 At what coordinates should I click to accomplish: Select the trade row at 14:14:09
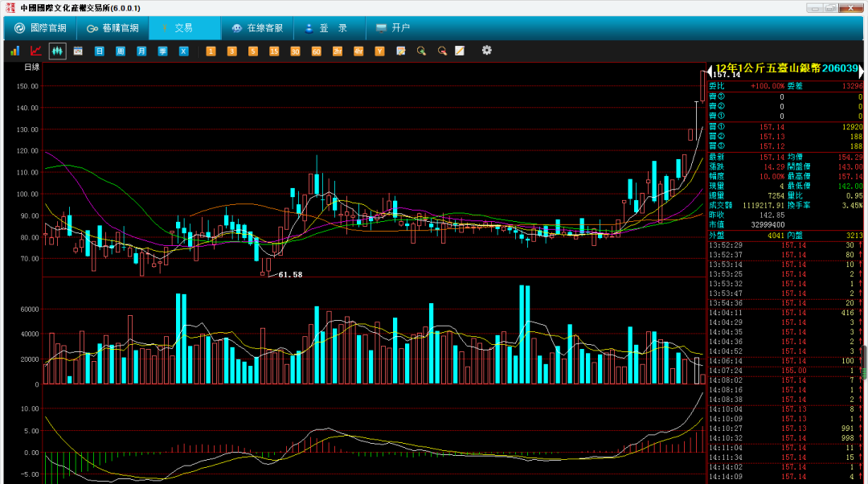785,477
